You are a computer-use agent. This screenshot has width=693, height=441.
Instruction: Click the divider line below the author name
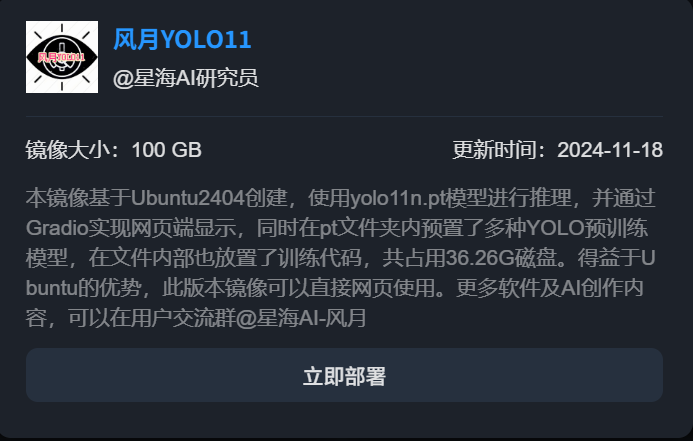pos(344,117)
